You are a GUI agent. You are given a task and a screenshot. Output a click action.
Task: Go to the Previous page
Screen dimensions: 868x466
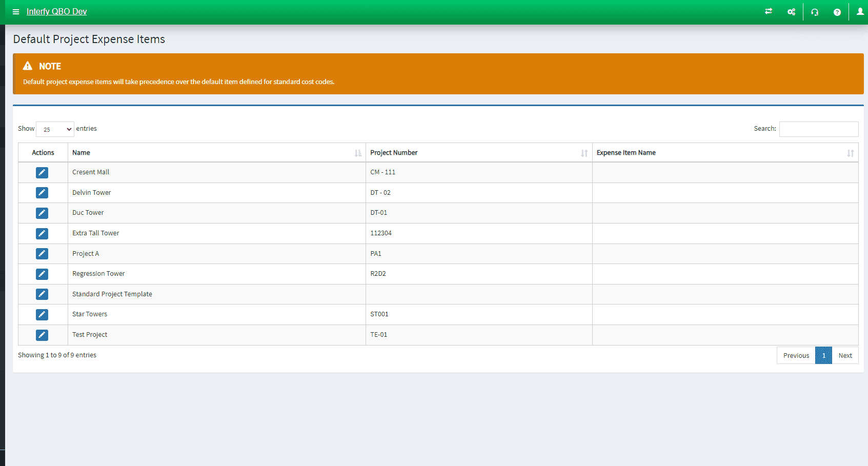[796, 356]
